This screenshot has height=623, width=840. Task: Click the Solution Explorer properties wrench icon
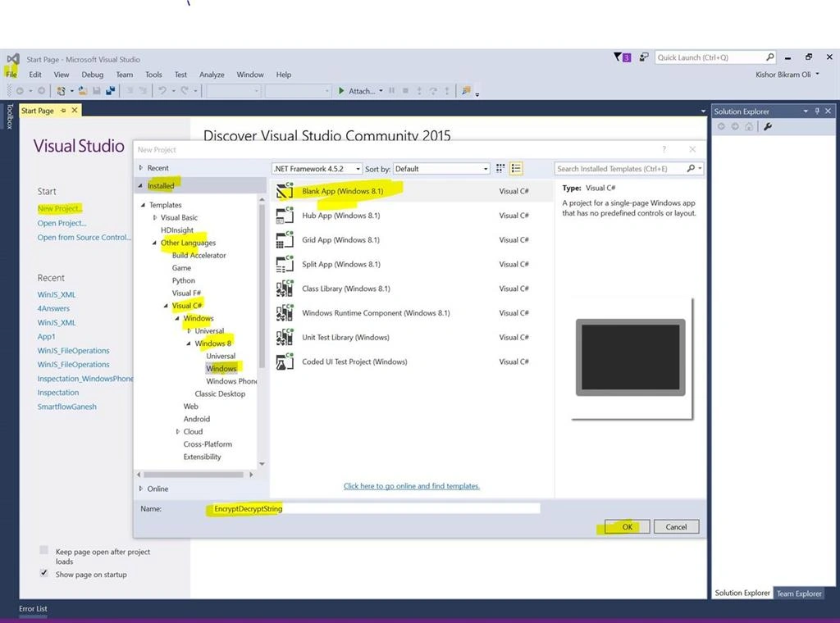point(768,127)
